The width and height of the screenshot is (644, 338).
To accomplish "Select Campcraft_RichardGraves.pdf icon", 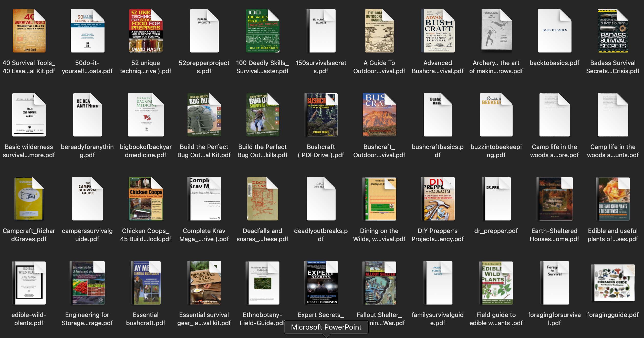I will 29,199.
